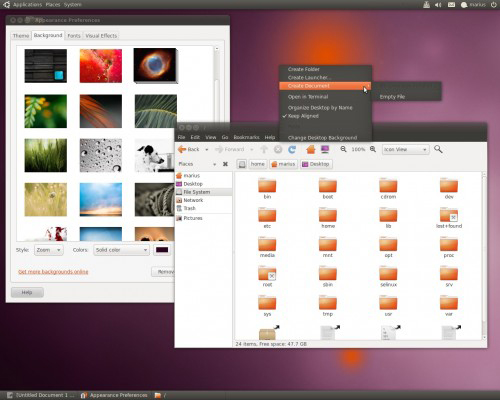Open the volume control in top panel
The width and height of the screenshot is (500, 400).
point(438,5)
